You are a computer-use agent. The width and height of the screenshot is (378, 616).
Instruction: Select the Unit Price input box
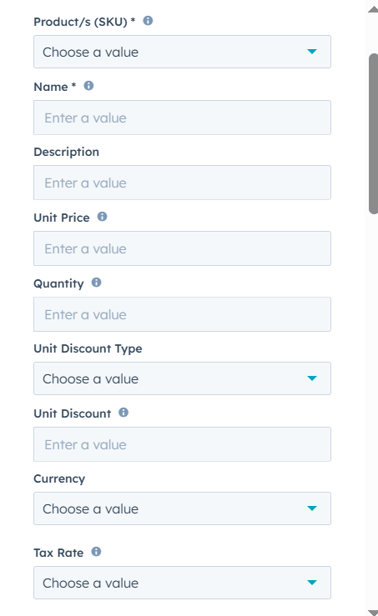pos(182,249)
